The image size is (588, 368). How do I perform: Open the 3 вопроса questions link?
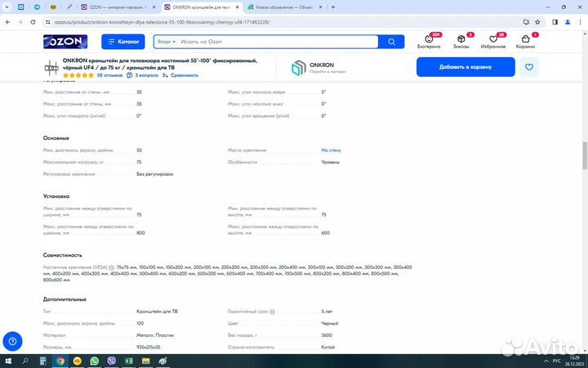click(x=142, y=75)
